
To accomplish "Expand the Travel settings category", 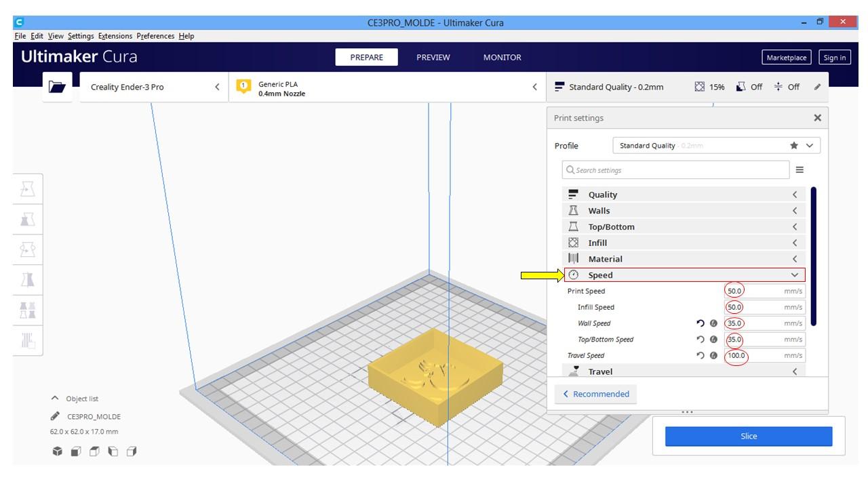I will pyautogui.click(x=684, y=371).
